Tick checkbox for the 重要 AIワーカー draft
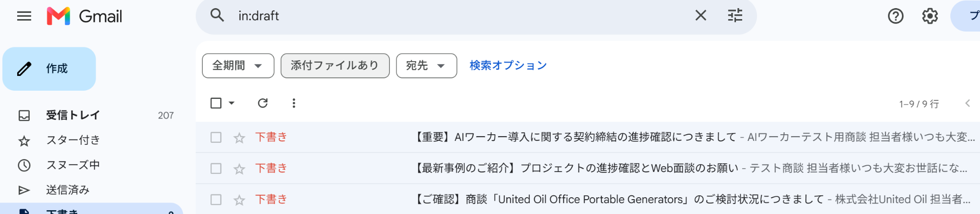This screenshot has height=214, width=980. (216, 138)
